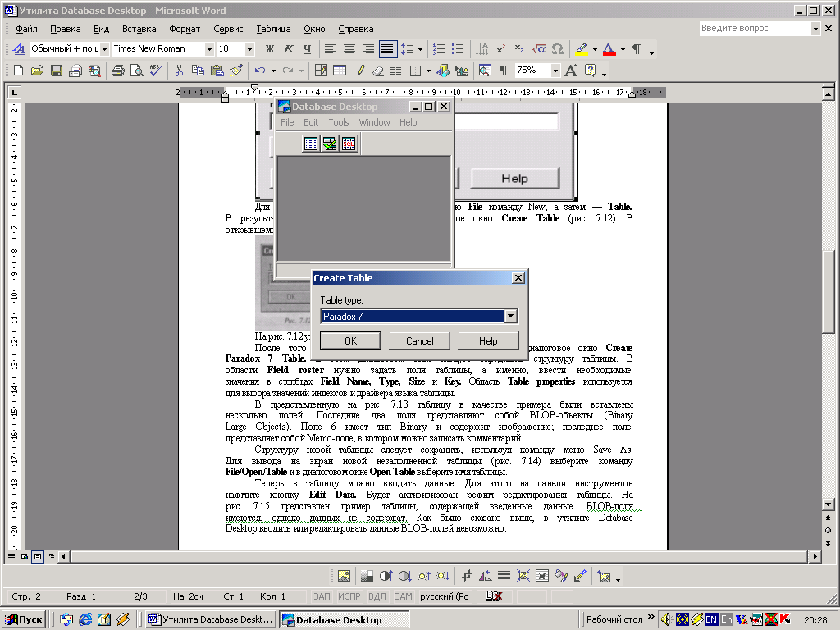Open the font size dropdown
840x630 pixels.
point(249,48)
